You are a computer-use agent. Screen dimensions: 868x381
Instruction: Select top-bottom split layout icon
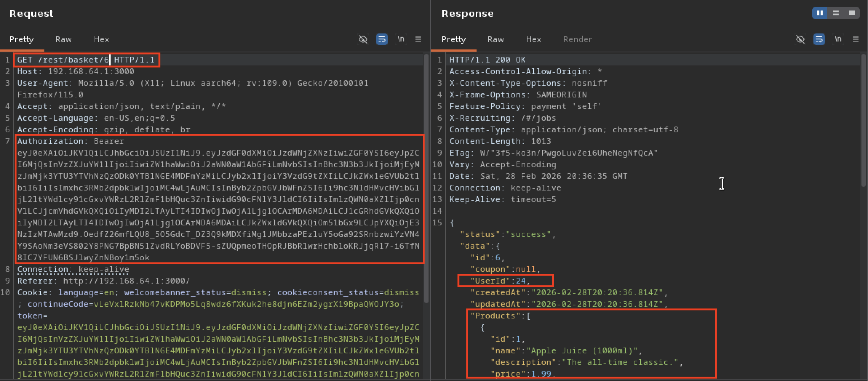pyautogui.click(x=836, y=13)
